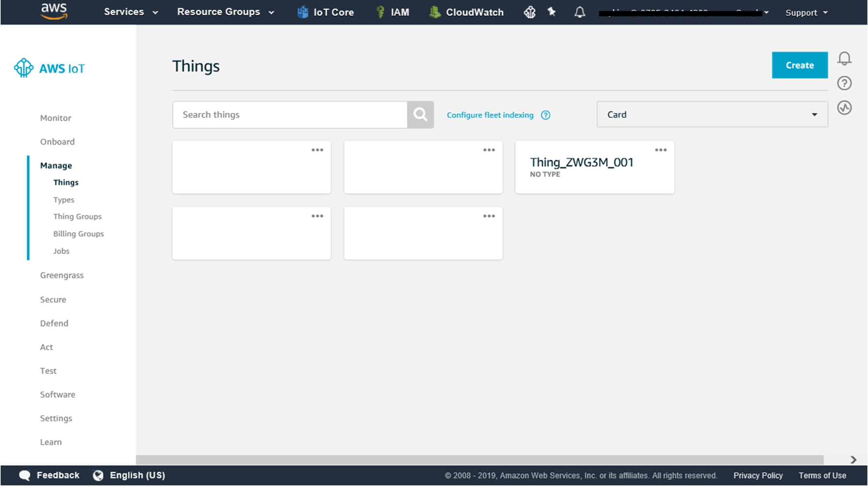Click the AWS IoT logo in the sidebar
This screenshot has height=486, width=868.
click(x=49, y=68)
